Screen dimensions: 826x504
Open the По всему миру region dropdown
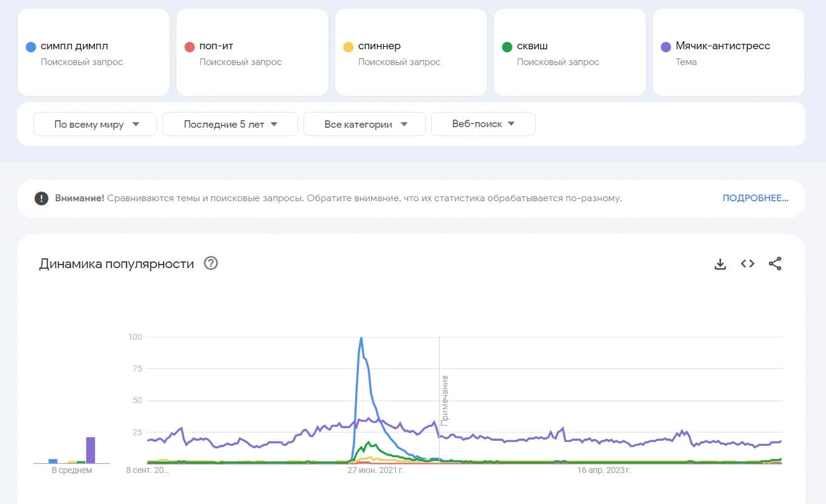tap(95, 124)
